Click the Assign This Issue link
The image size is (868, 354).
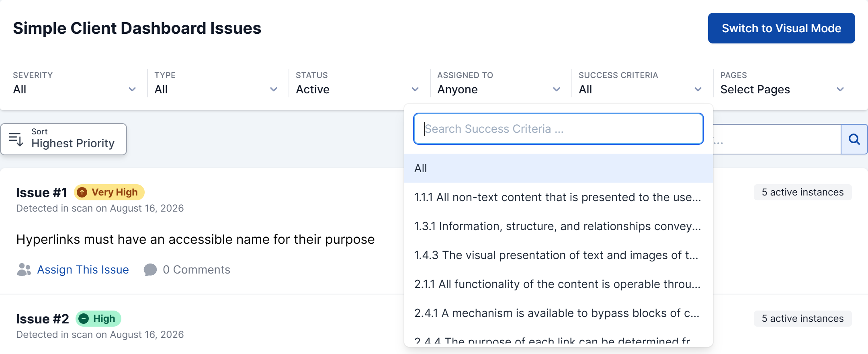coord(83,270)
